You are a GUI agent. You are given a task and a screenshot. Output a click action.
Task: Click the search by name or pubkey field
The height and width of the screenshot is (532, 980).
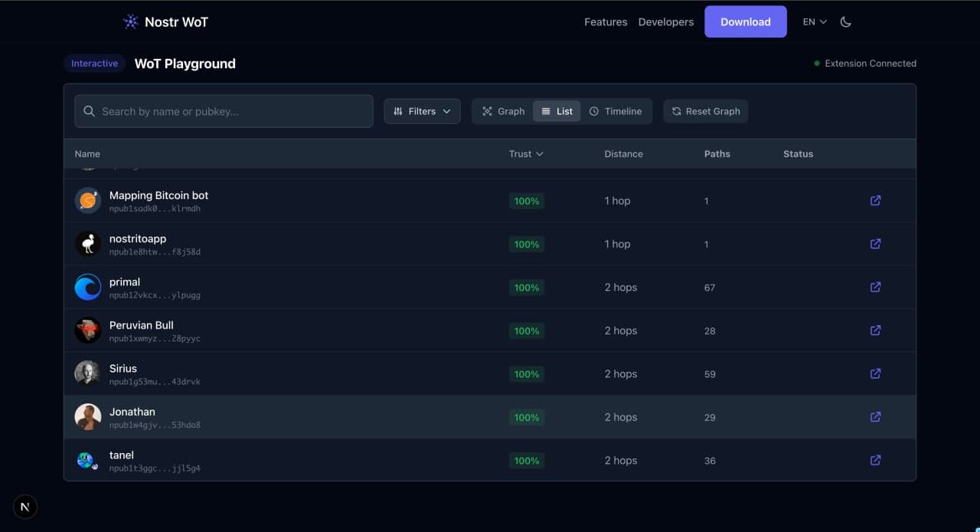click(222, 111)
